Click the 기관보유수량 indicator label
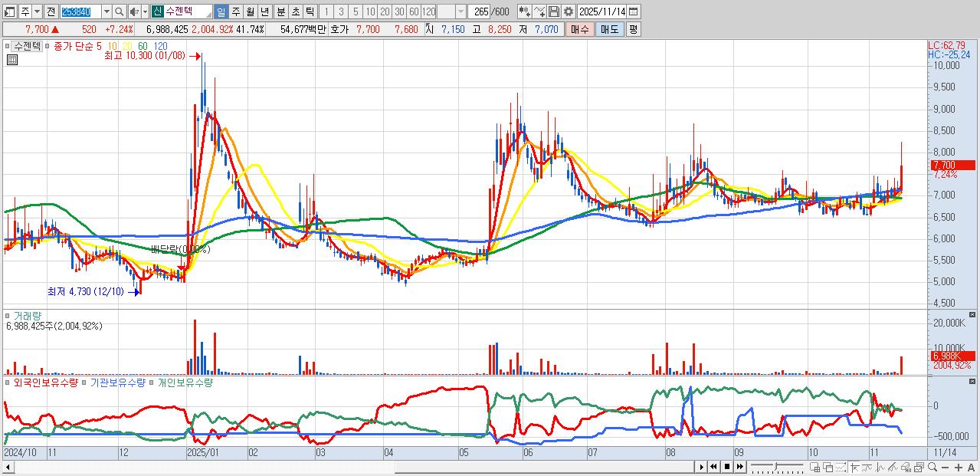Viewport: 980px width, 476px height. point(117,382)
